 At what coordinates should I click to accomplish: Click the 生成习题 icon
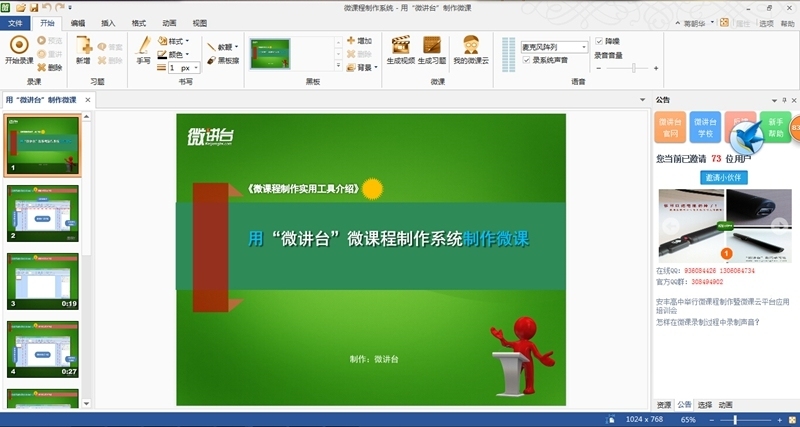432,45
